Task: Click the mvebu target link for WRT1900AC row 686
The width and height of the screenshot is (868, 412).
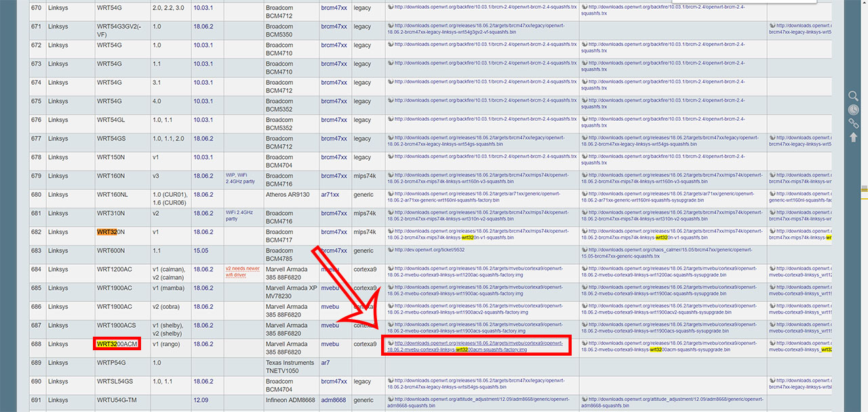Action: point(330,307)
